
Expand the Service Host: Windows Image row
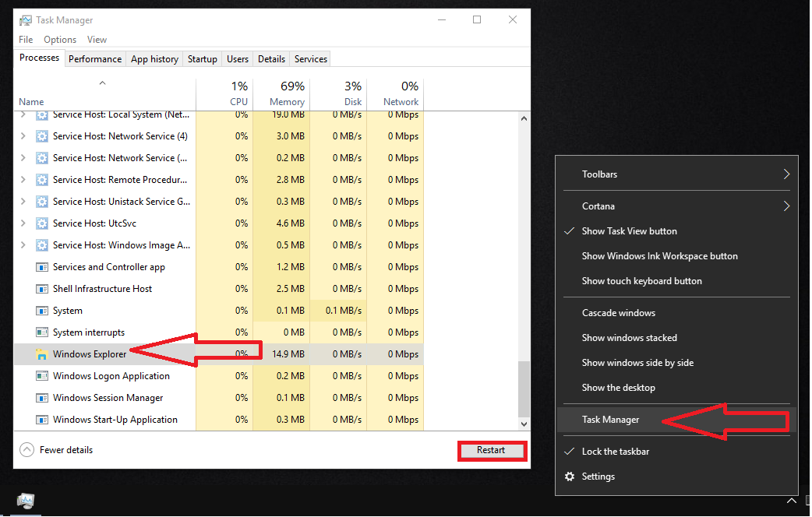tap(23, 244)
